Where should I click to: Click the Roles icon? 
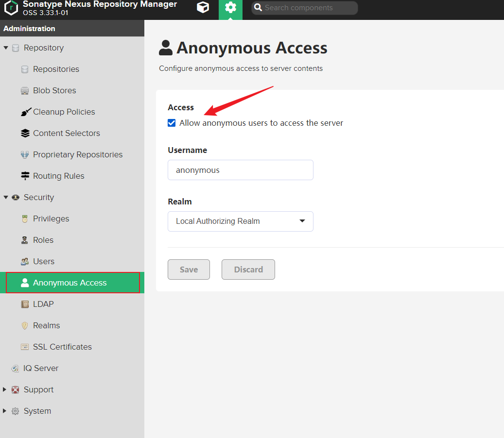(x=24, y=240)
